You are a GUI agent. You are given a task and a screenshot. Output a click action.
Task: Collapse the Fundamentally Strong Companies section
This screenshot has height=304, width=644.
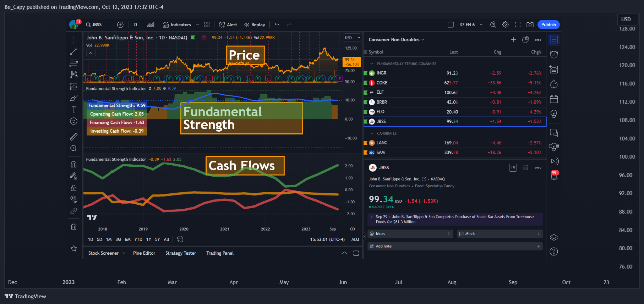(x=372, y=64)
